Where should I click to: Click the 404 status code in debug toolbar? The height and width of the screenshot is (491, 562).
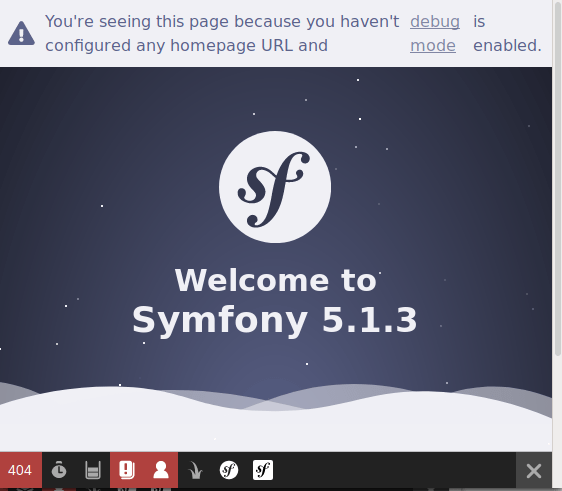[20, 470]
